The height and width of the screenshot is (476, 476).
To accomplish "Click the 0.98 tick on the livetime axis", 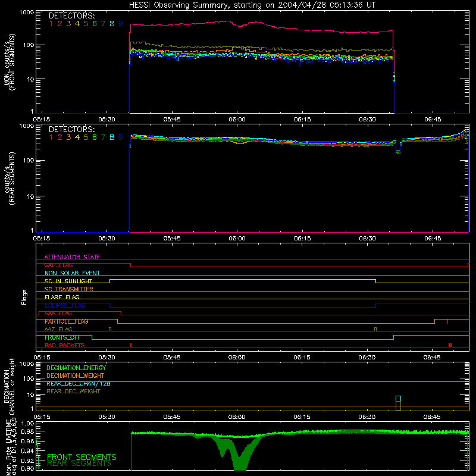I will point(27,431).
